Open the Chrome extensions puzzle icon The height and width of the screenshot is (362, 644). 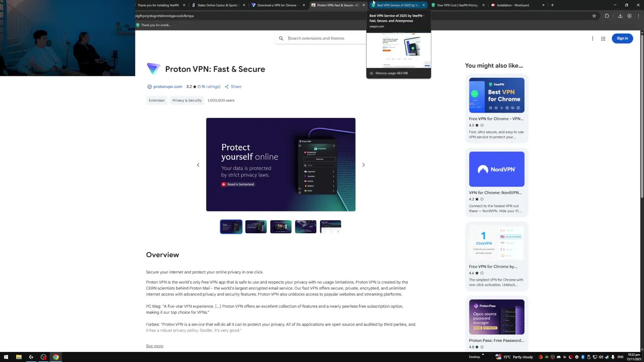pyautogui.click(x=607, y=16)
